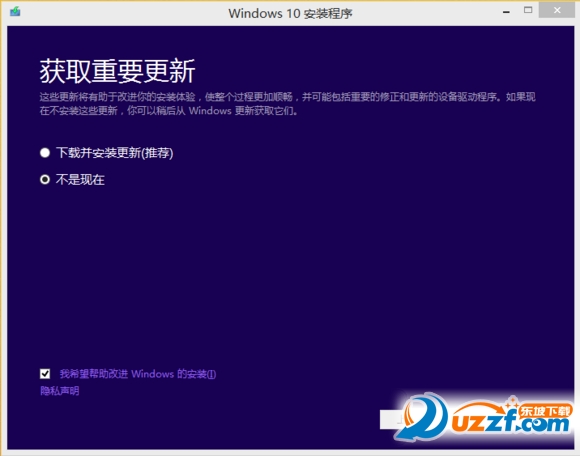Minimize the Windows 10 安装程序 window

click(x=506, y=12)
